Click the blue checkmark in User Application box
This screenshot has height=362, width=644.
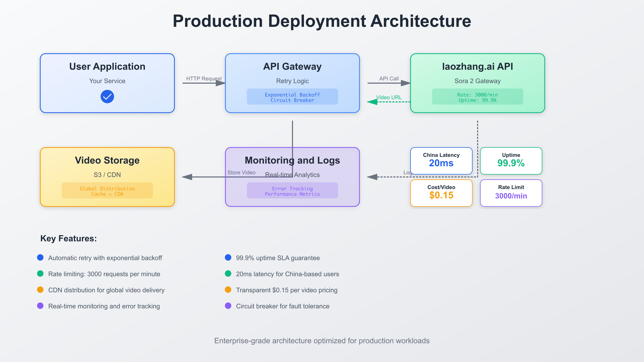[x=107, y=97]
